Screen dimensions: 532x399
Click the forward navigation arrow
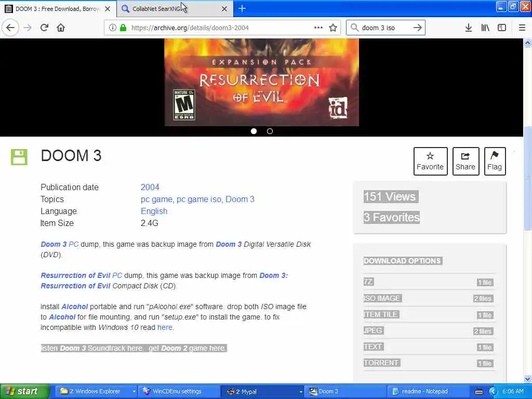coord(28,28)
